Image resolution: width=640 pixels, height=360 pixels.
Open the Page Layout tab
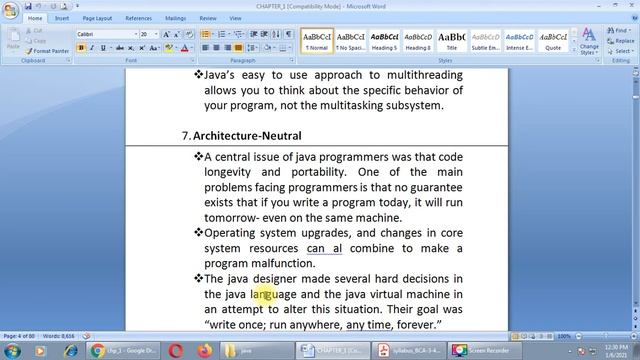tap(97, 18)
